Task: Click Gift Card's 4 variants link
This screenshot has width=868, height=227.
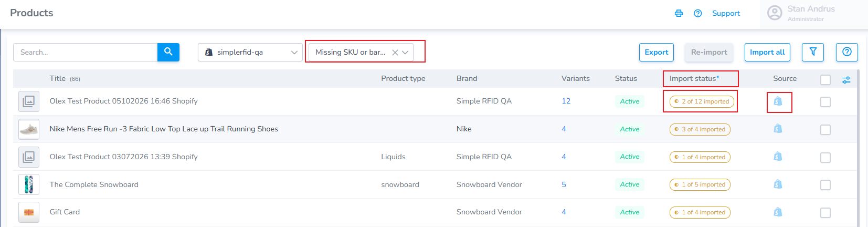Action: 564,212
